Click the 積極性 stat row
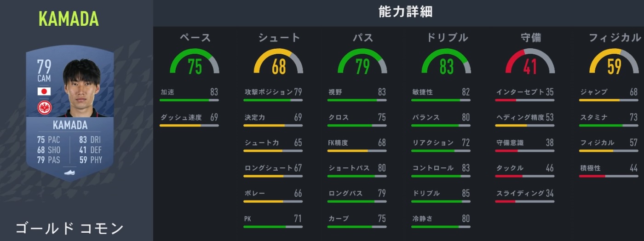Viewport: 644px width, 241px height. [x=608, y=169]
